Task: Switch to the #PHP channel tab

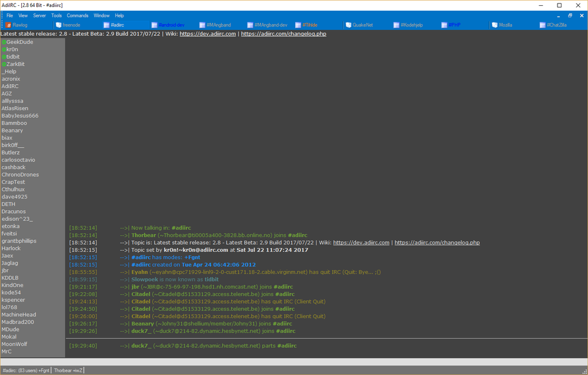Action: point(453,25)
